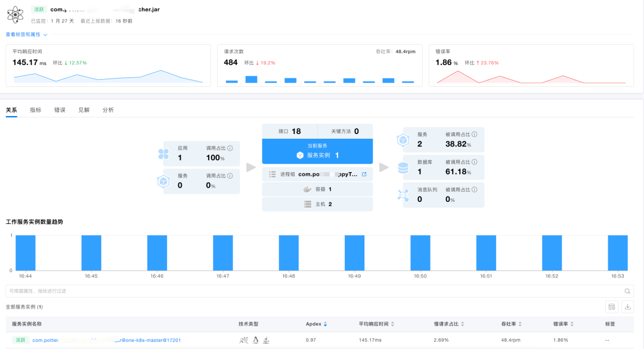Click the 活跃 status badge at the top
The height and width of the screenshot is (349, 644).
(38, 10)
